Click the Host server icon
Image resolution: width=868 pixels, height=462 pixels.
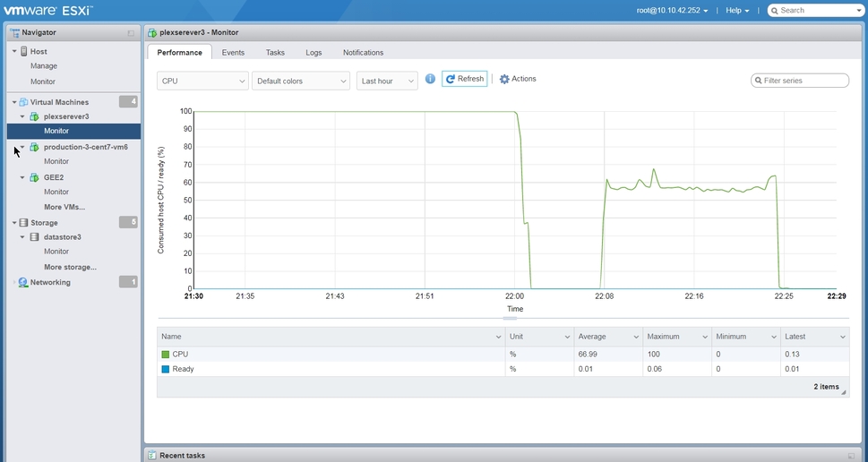click(x=24, y=51)
